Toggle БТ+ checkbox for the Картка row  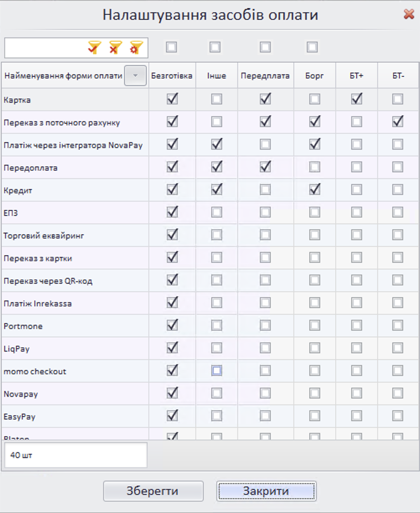click(x=357, y=99)
